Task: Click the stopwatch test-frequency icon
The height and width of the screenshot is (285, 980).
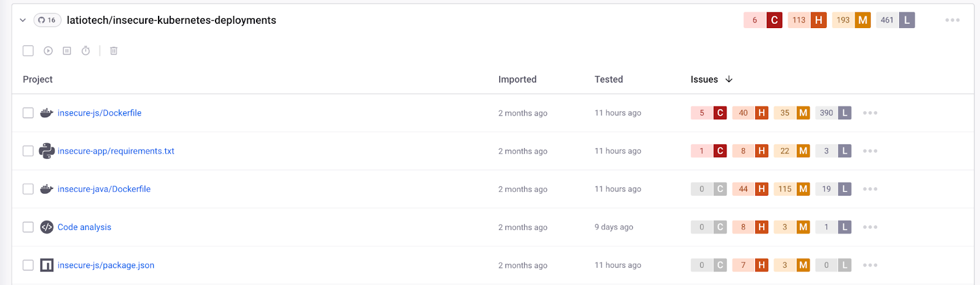Action: 86,51
